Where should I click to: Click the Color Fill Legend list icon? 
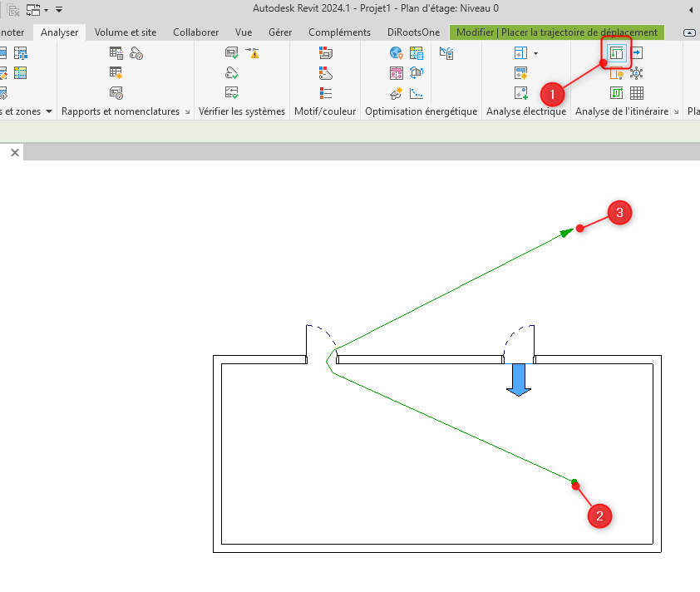pyautogui.click(x=325, y=93)
